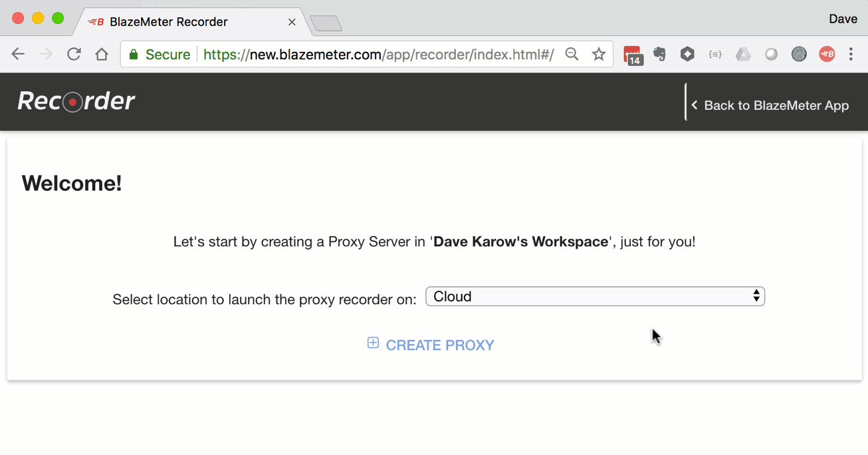Bookmark this page with the star

[599, 54]
